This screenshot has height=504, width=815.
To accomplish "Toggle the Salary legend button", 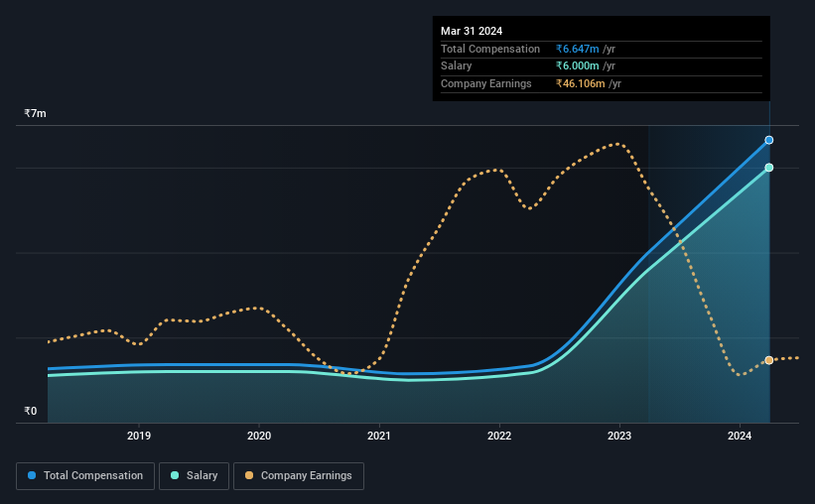I will pos(194,476).
